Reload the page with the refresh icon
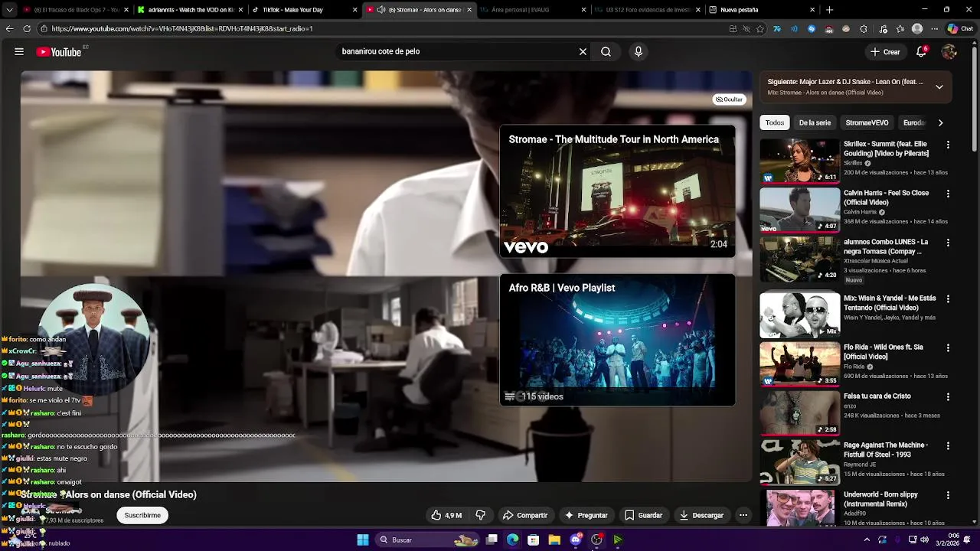 (x=27, y=28)
